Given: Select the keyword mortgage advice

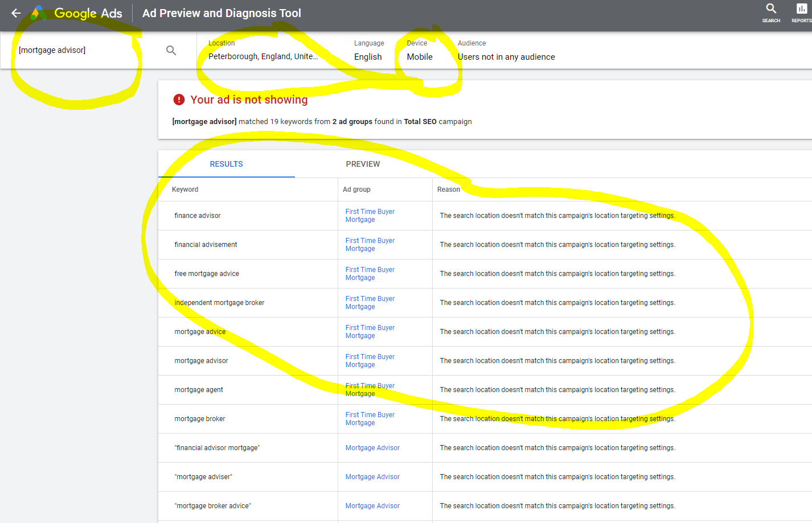Looking at the screenshot, I should tap(200, 332).
